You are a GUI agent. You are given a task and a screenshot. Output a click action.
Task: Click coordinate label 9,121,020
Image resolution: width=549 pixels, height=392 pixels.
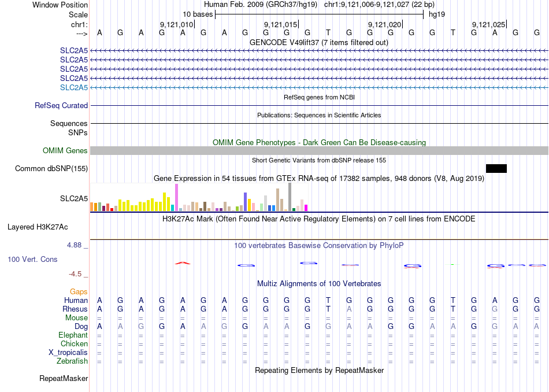pyautogui.click(x=384, y=24)
